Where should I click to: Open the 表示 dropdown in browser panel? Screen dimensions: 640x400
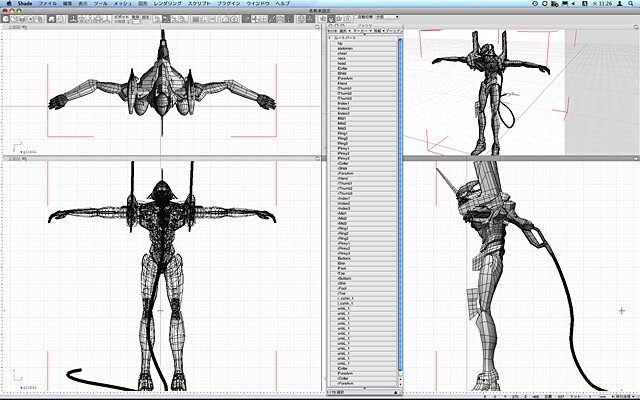coord(344,31)
